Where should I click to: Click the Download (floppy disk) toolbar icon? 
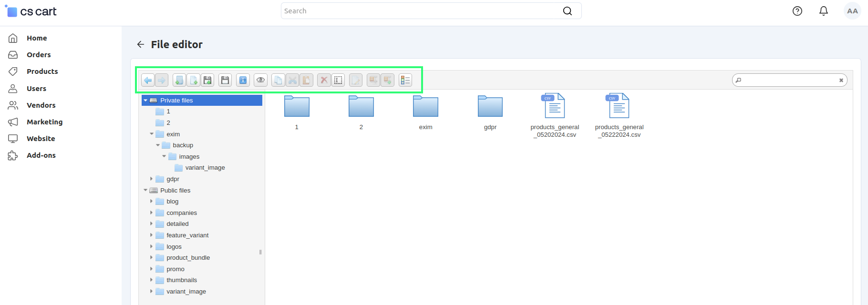pos(225,80)
